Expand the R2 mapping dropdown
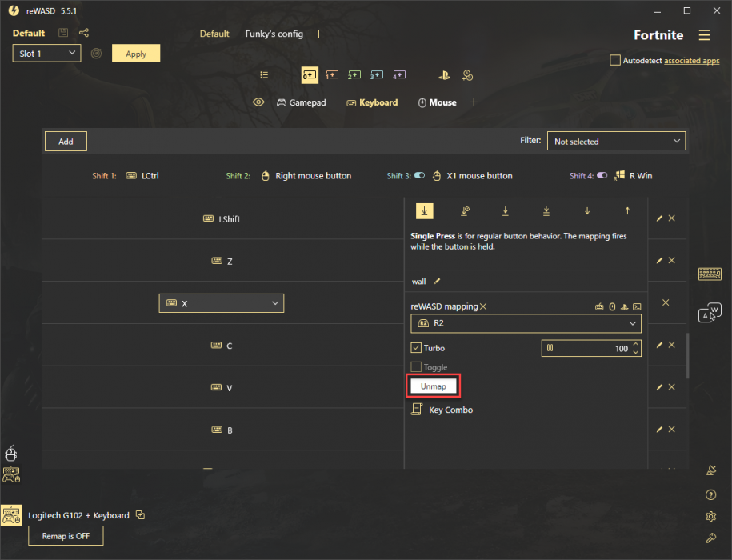732x560 pixels. [x=526, y=323]
